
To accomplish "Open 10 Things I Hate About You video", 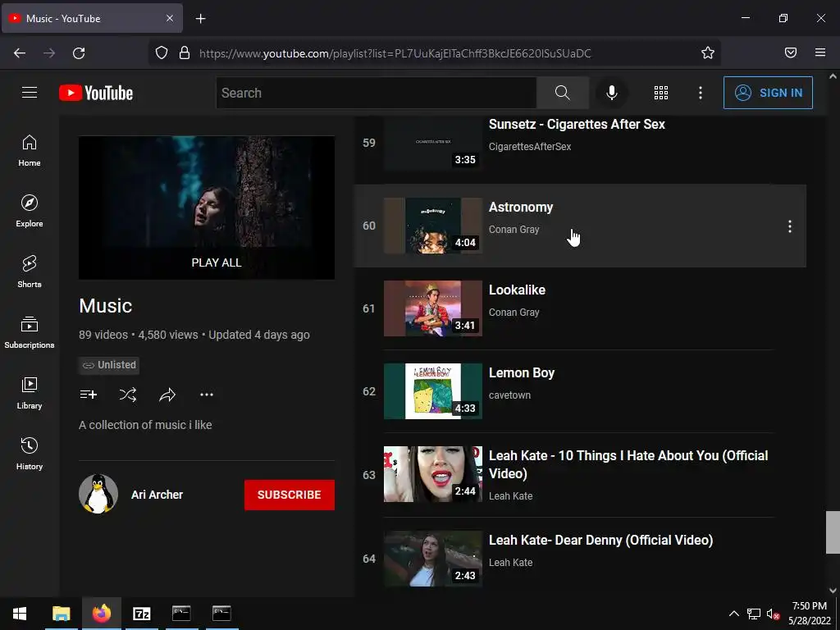I will (x=628, y=464).
